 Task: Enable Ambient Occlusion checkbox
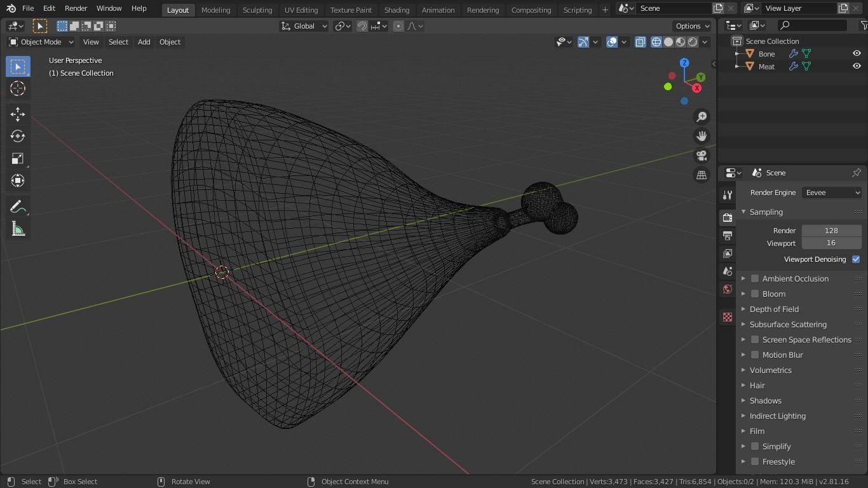coord(755,278)
